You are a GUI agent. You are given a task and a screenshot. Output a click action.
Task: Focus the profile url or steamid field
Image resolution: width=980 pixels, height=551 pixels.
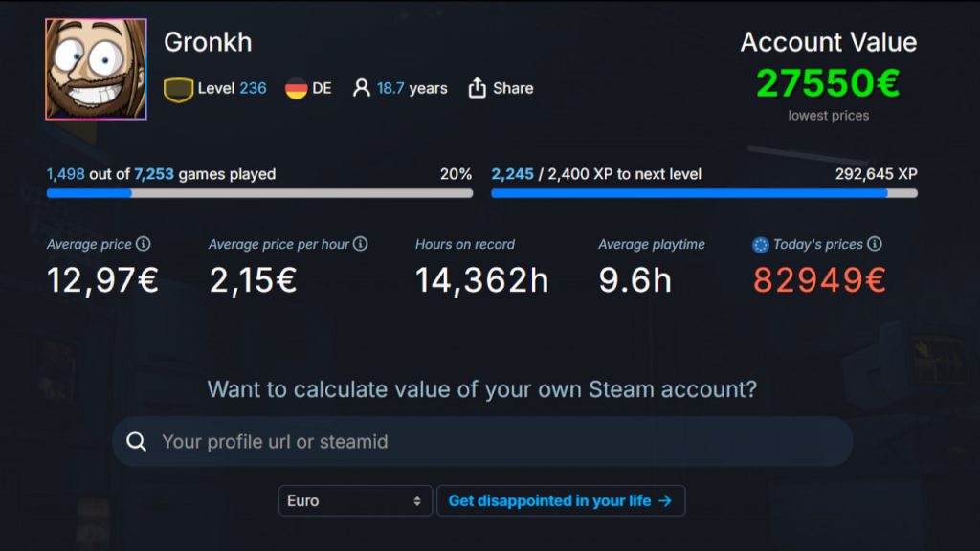click(x=498, y=442)
